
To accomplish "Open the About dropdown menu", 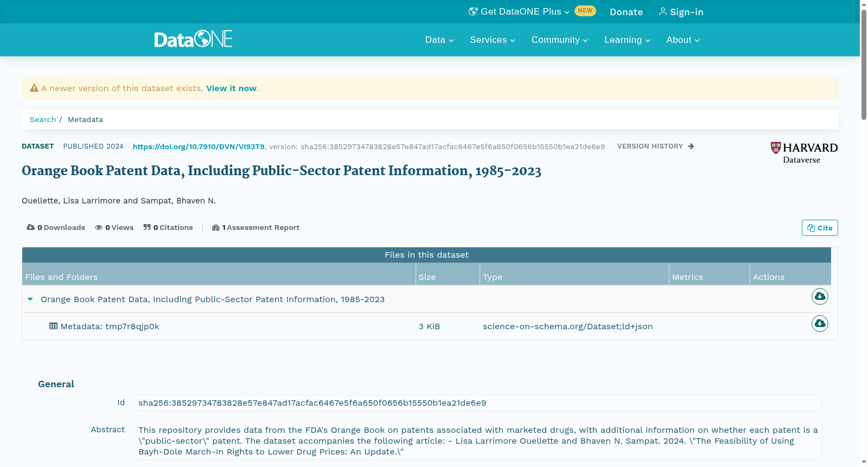I will click(683, 40).
